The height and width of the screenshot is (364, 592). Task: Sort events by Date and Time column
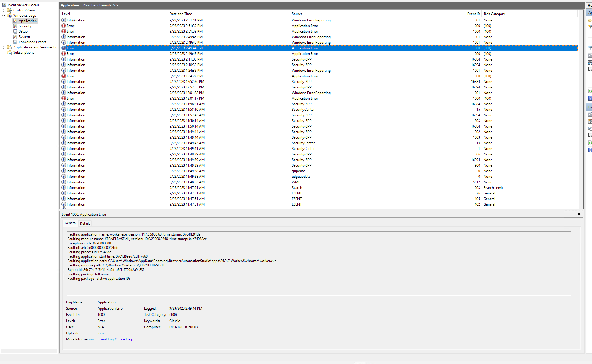coord(181,14)
